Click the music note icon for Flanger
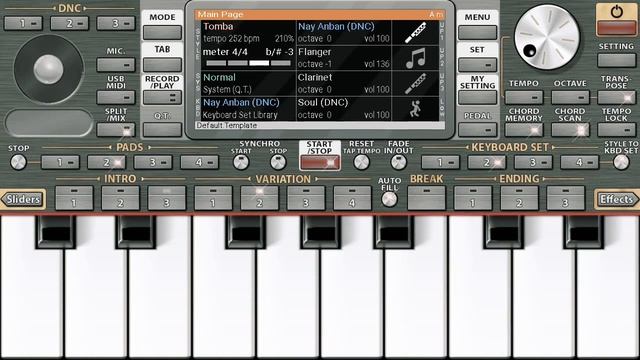This screenshot has width=640, height=360. [x=416, y=58]
